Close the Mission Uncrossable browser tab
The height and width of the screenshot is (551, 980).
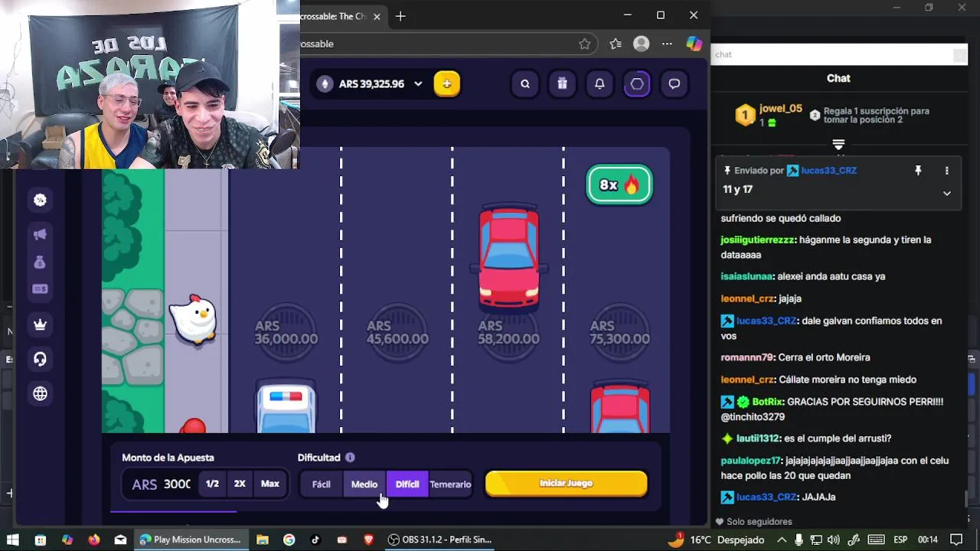pyautogui.click(x=377, y=16)
